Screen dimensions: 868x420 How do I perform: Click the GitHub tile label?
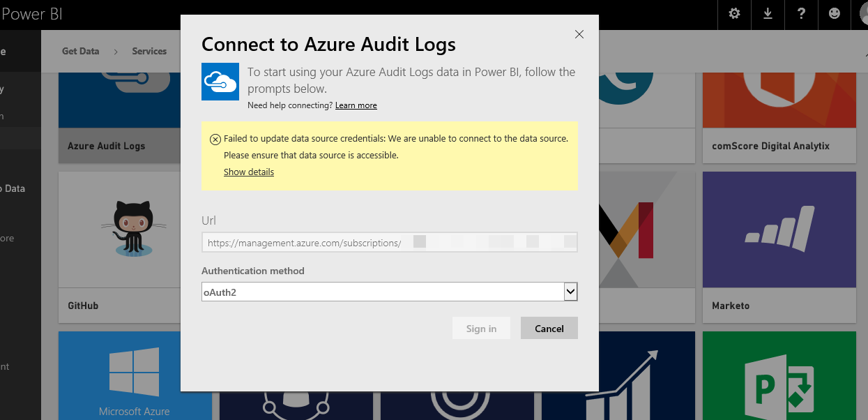(83, 306)
